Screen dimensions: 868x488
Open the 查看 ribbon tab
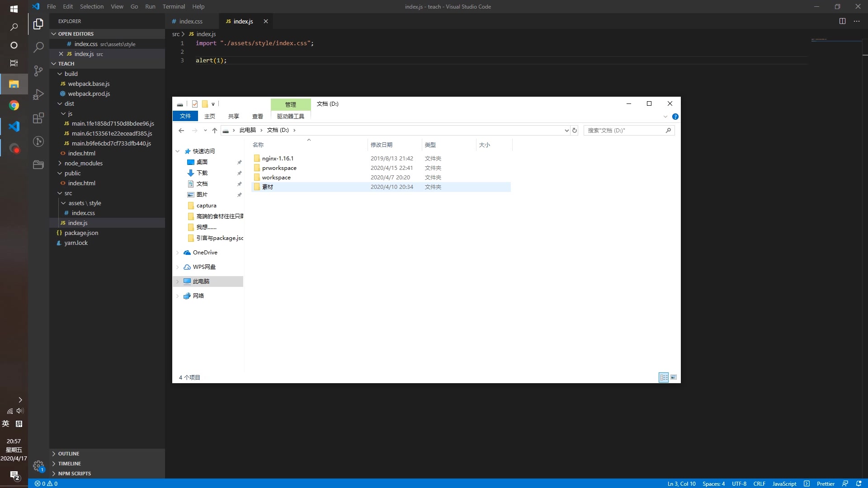258,117
